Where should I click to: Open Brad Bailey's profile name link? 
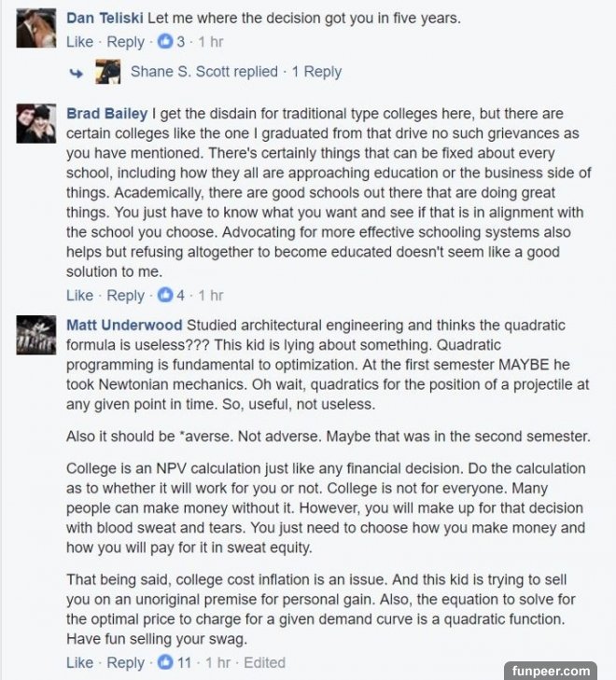(x=107, y=114)
